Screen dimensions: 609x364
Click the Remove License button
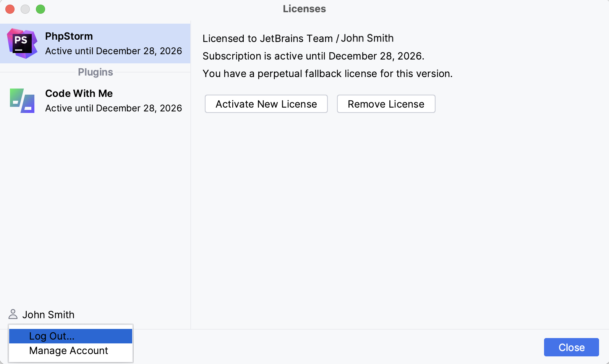point(386,104)
